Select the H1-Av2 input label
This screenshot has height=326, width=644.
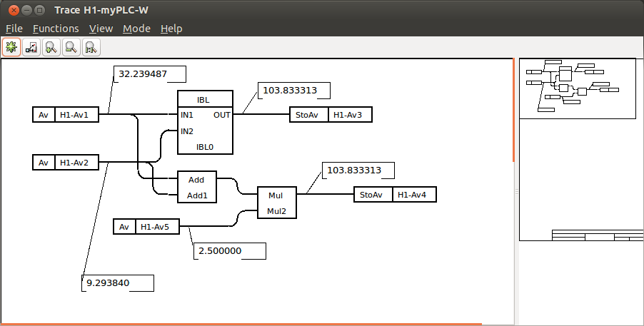tap(77, 162)
